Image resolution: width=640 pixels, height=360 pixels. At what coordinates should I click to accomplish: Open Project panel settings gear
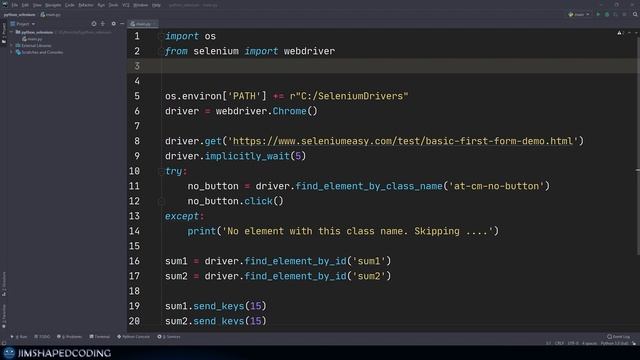pos(113,24)
